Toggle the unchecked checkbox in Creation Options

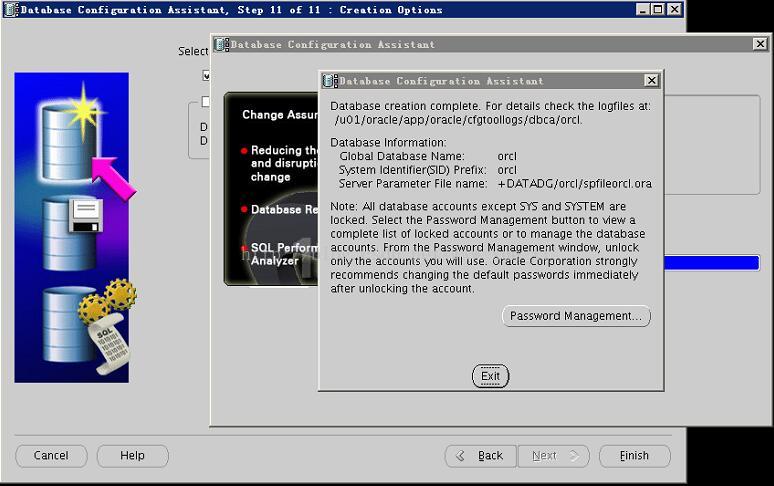pos(206,102)
